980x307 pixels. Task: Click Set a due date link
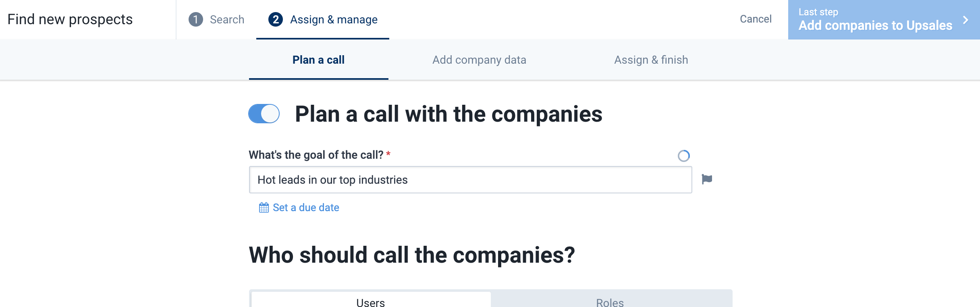point(306,207)
